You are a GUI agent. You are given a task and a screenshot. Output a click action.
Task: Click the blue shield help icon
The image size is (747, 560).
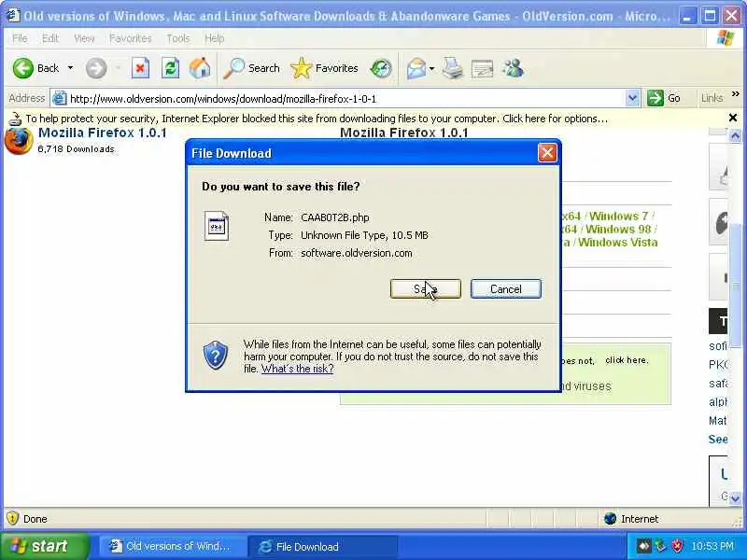216,356
